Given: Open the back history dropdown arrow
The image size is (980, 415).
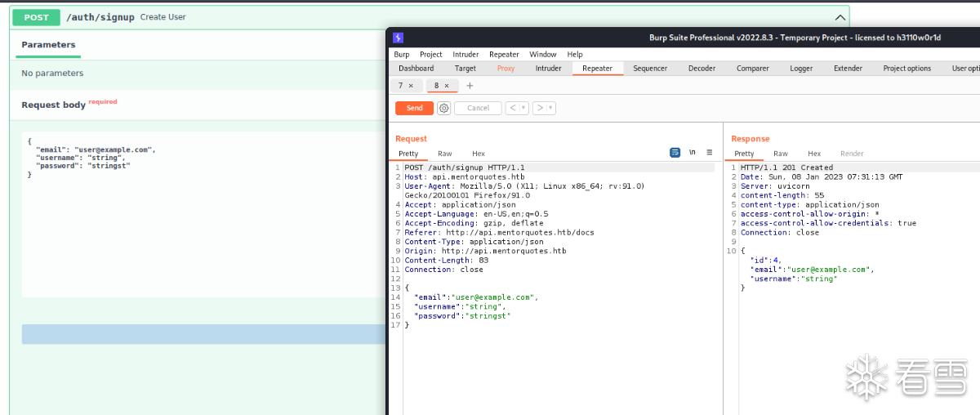Looking at the screenshot, I should tap(523, 108).
